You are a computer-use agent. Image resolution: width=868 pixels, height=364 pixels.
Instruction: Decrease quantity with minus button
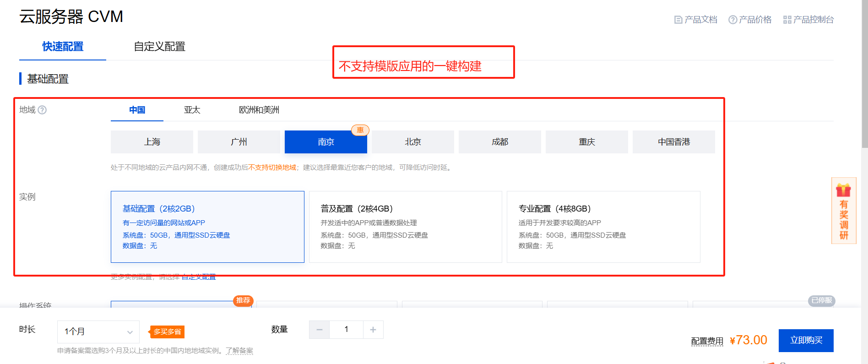tap(319, 330)
